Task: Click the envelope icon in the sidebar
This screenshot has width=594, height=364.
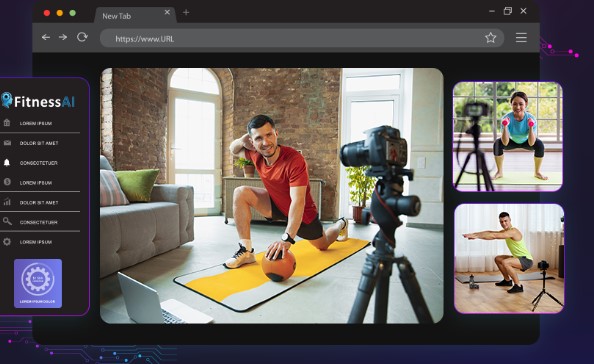Action: point(7,143)
